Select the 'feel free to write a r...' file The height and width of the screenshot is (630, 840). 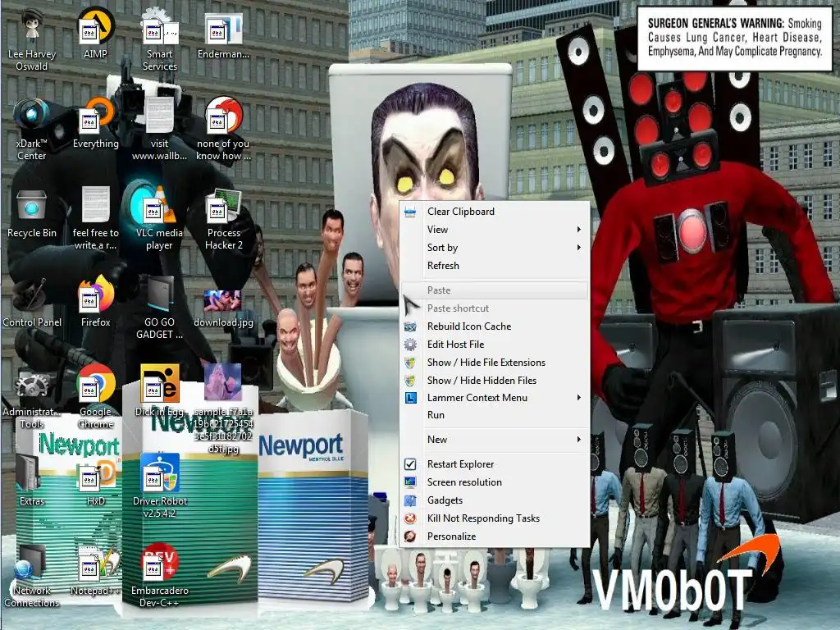coord(95,219)
